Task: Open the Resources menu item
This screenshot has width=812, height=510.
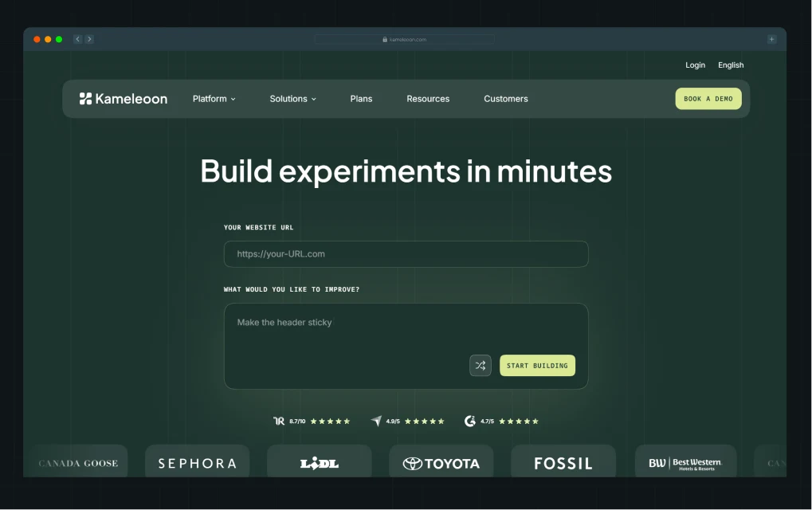Action: pyautogui.click(x=428, y=99)
